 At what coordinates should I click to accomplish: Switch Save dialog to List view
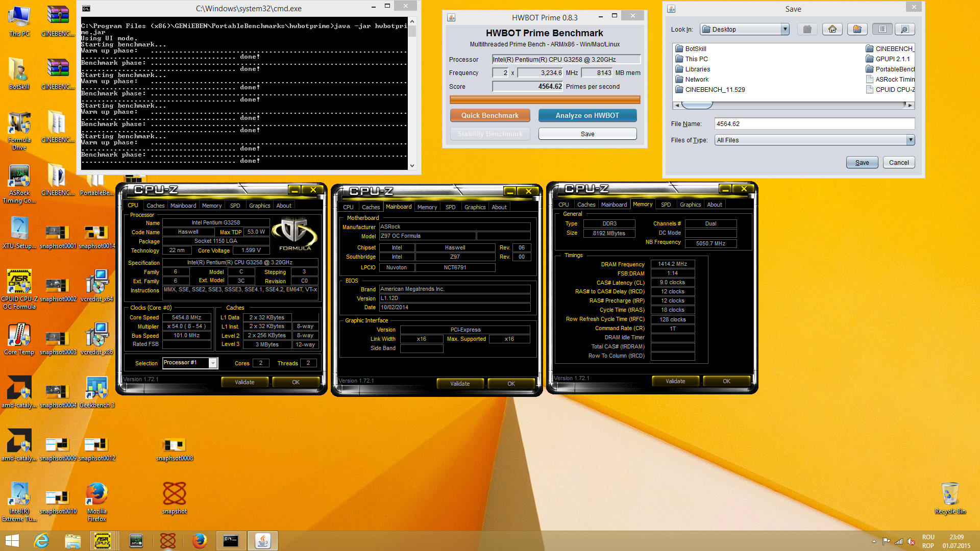coord(882,30)
